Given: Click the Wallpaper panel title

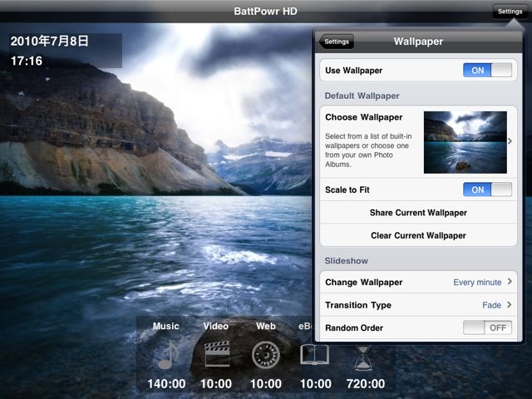Looking at the screenshot, I should [x=418, y=42].
